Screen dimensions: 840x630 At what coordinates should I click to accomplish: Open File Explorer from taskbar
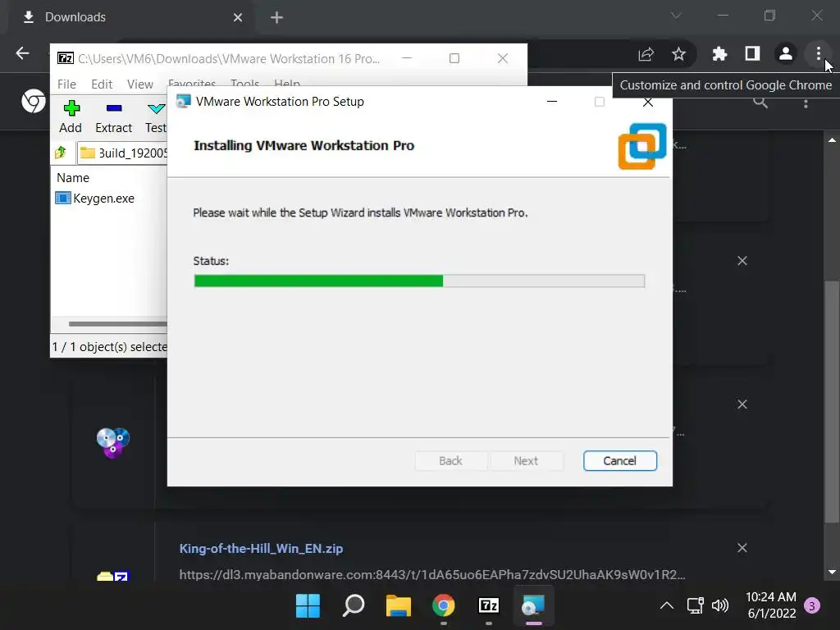398,606
